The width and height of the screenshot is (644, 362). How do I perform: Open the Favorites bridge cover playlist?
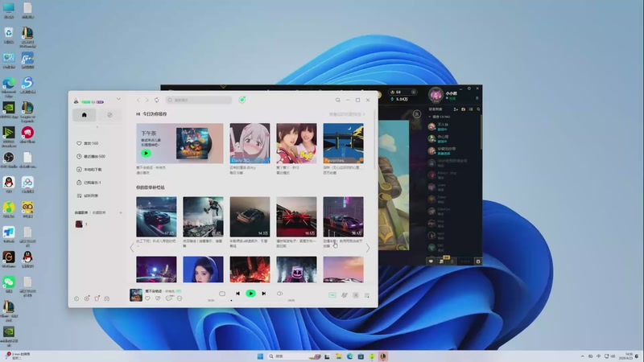coord(344,143)
